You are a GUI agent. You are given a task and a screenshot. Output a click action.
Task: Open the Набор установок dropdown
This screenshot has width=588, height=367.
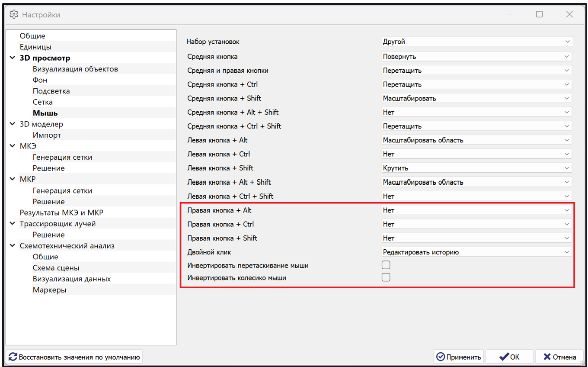(477, 42)
